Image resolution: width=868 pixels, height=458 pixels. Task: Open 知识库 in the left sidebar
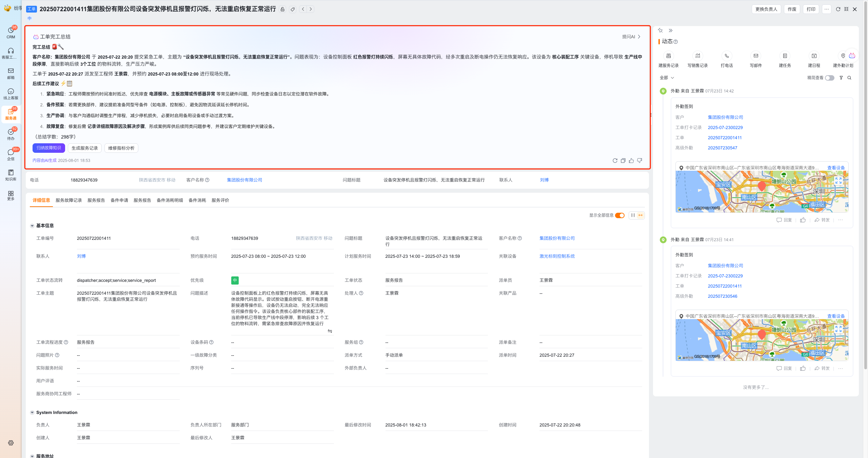11,175
